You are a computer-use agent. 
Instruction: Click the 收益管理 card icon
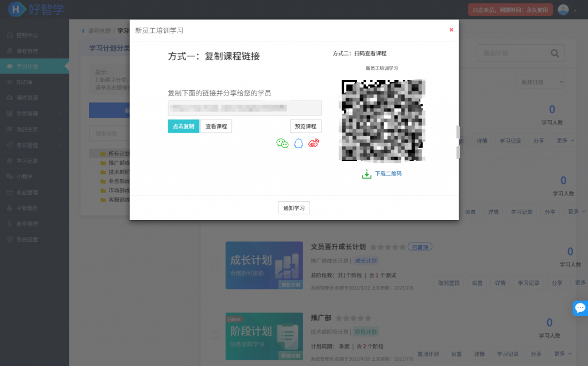10,192
